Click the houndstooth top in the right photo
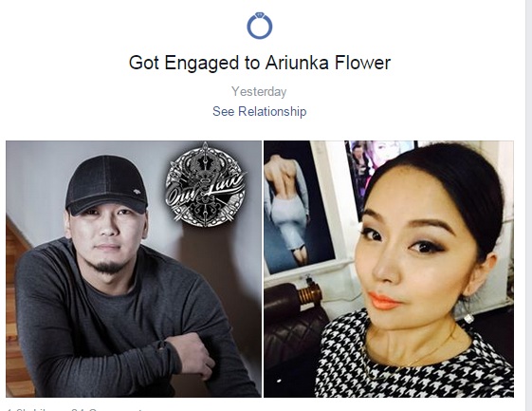Viewport: 532px width, 411px height. point(413,360)
